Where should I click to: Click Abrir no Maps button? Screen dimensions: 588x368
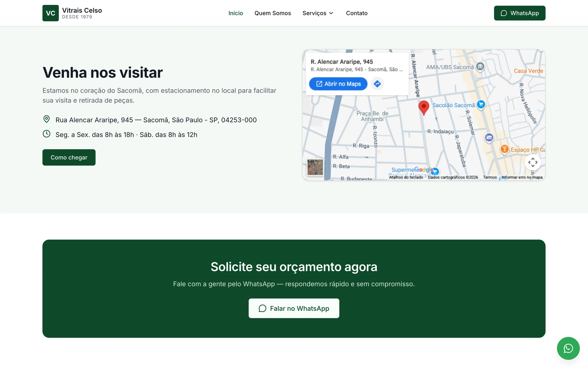point(338,84)
